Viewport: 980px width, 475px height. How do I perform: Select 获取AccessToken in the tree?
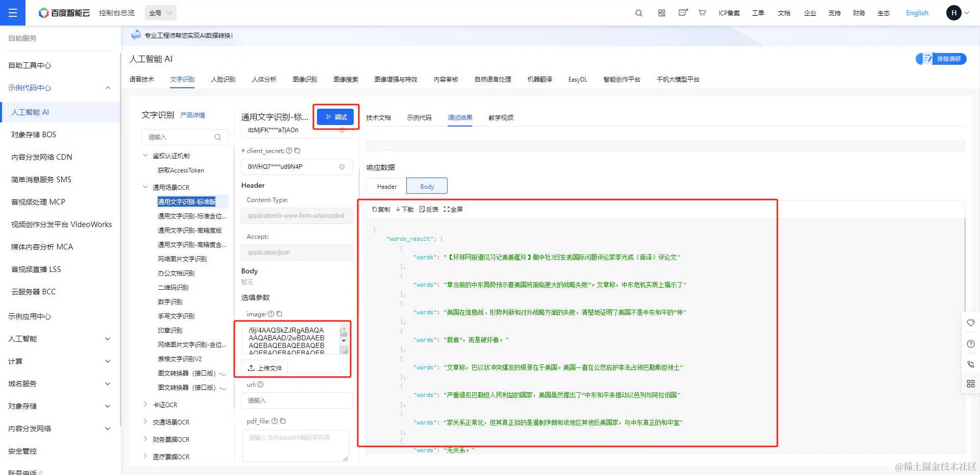point(181,170)
